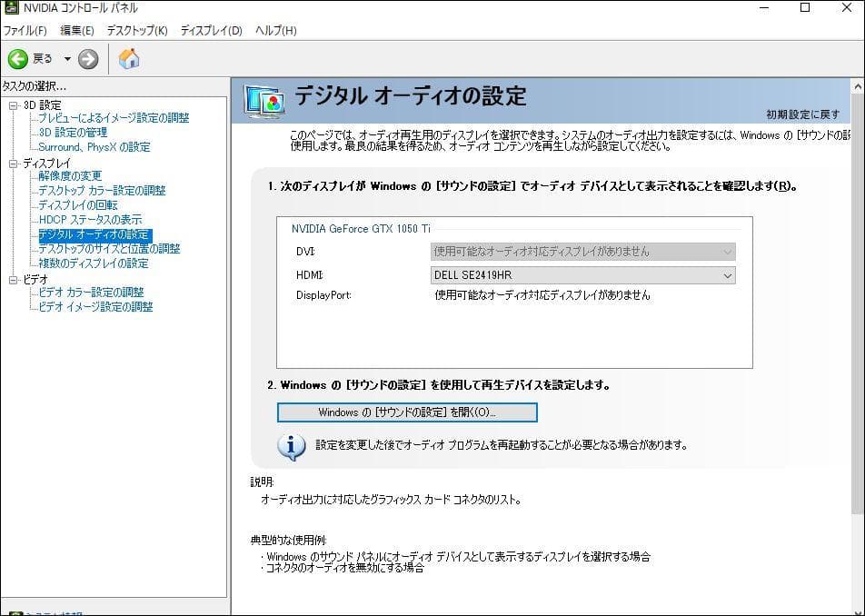The image size is (865, 616).
Task: Click the Home icon in toolbar
Action: click(129, 59)
